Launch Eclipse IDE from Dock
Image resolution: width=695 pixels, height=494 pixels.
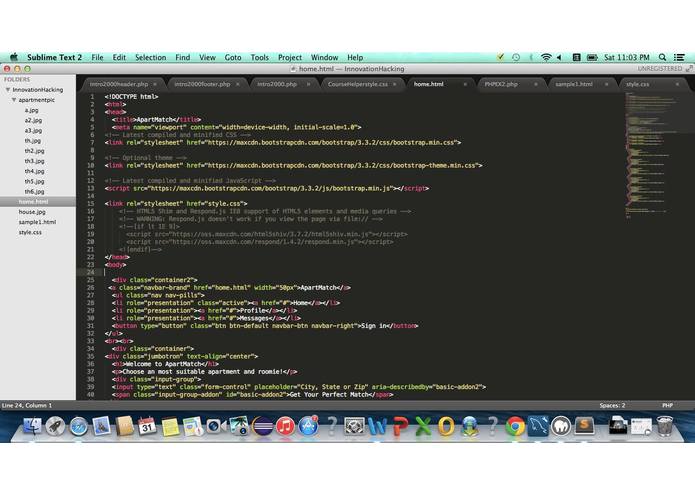click(262, 426)
